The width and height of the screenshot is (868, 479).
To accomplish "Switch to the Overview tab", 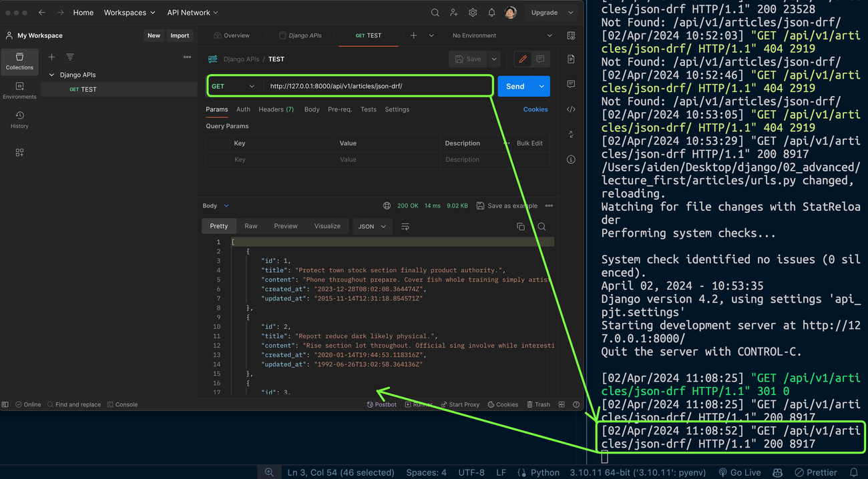I will (231, 35).
